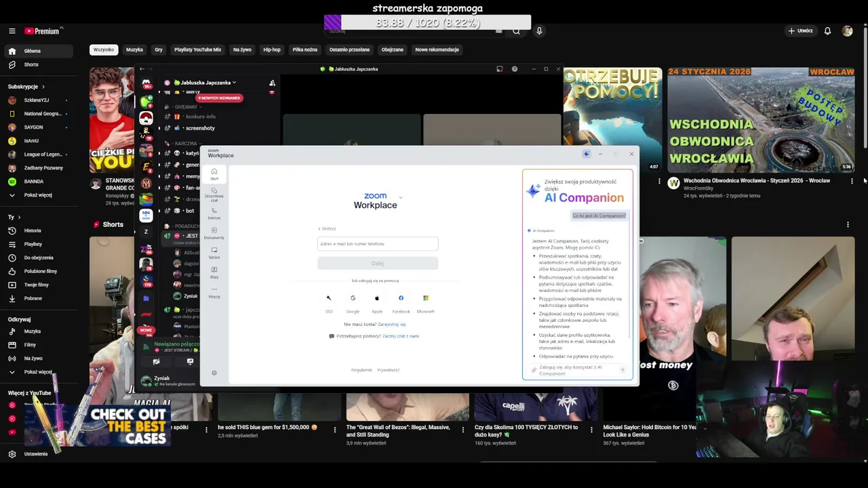Sign in with Google icon

[353, 298]
